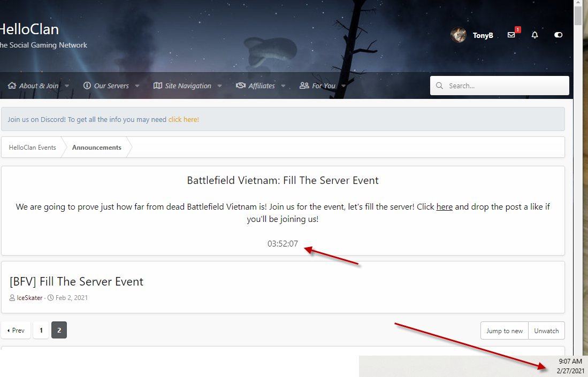Expand the About & Join dropdown arrow

[x=67, y=86]
